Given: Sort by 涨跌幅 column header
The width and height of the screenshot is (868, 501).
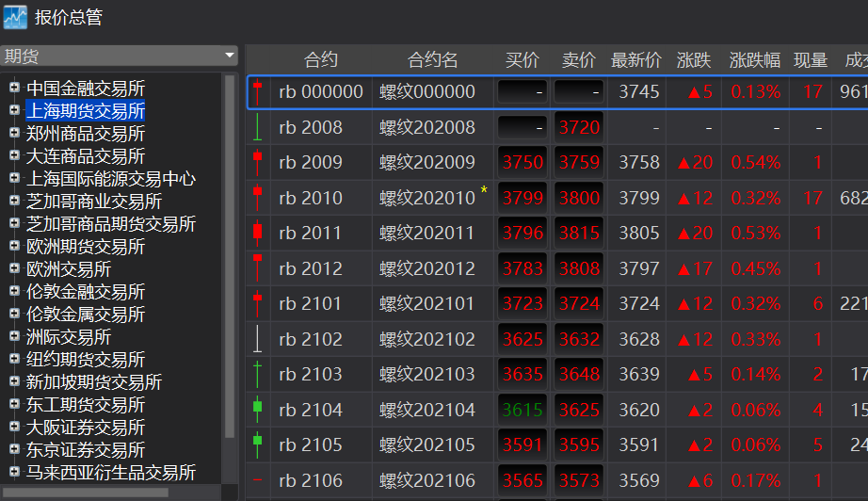Looking at the screenshot, I should (x=754, y=59).
